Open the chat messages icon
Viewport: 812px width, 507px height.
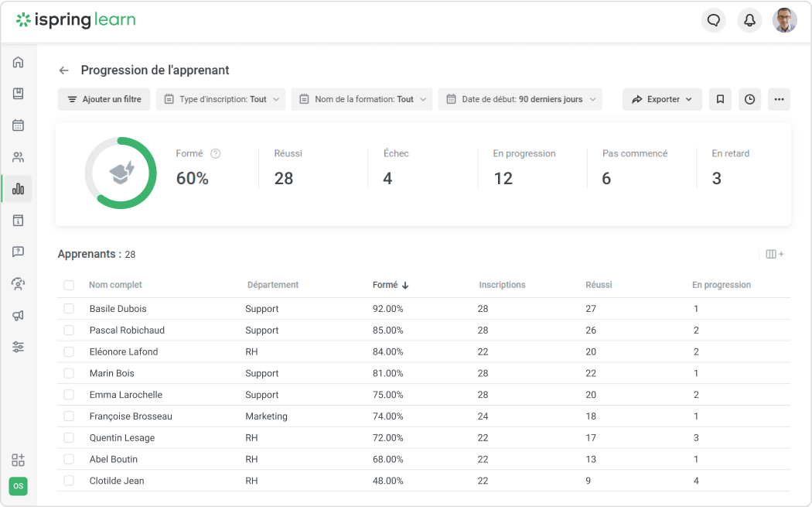714,20
